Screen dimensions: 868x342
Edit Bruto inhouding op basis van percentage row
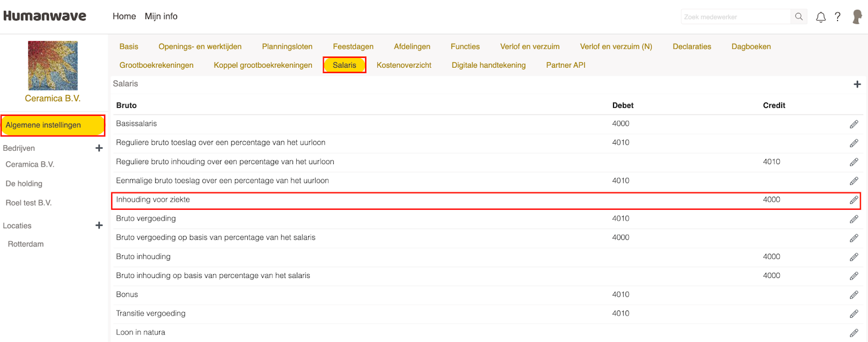tap(854, 276)
